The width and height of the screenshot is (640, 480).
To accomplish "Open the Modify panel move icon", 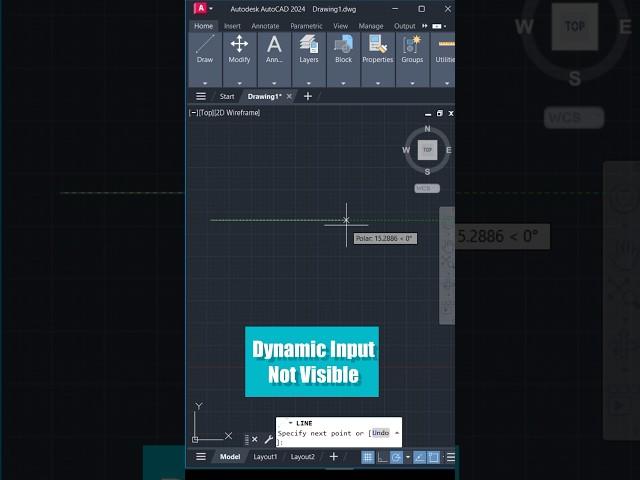I will tap(239, 44).
